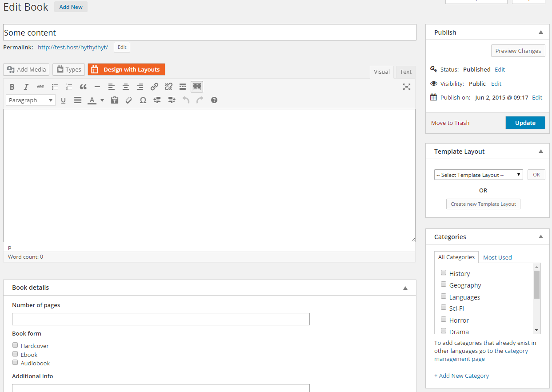Align text center
This screenshot has width=552, height=392.
point(126,87)
